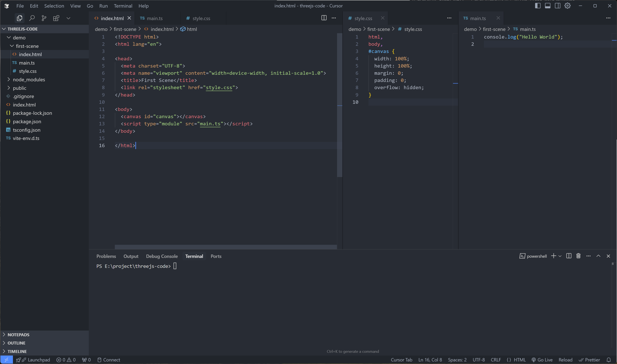Open more actions for index.html editor group

[x=334, y=18]
